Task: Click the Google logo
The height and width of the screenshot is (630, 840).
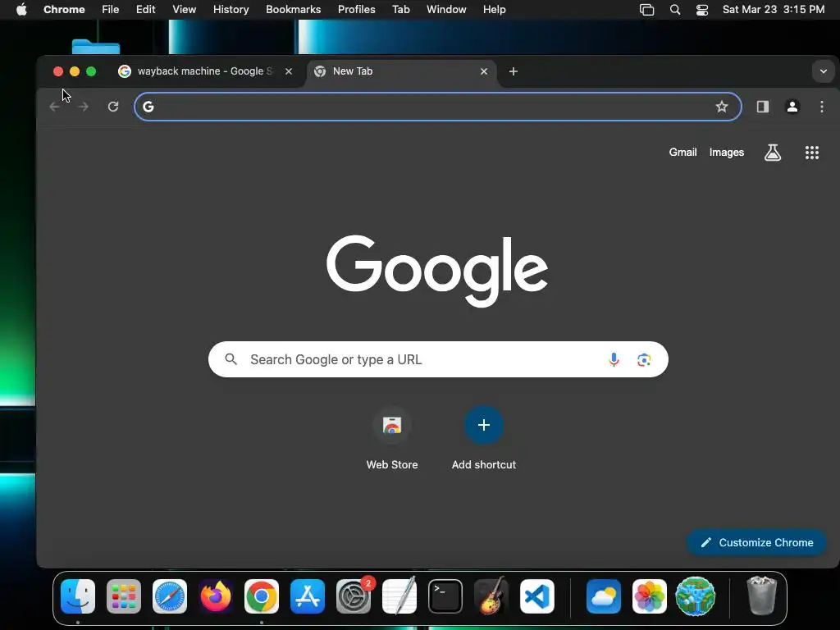Action: click(437, 271)
